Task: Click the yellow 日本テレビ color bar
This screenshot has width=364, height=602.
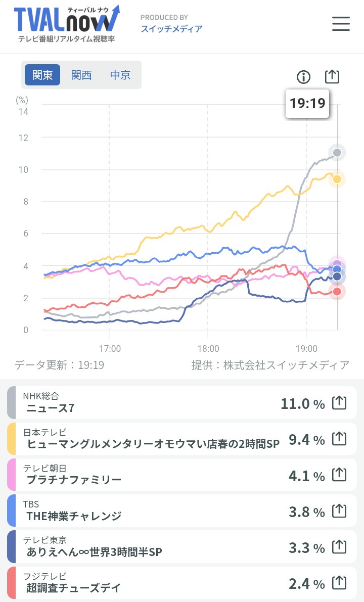Action: click(11, 439)
